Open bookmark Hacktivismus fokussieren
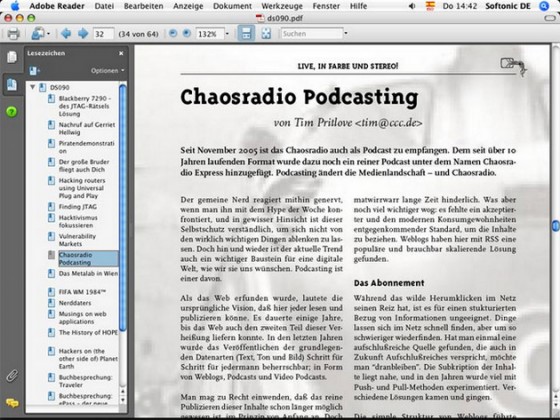This screenshot has width=560, height=420. coord(78,221)
